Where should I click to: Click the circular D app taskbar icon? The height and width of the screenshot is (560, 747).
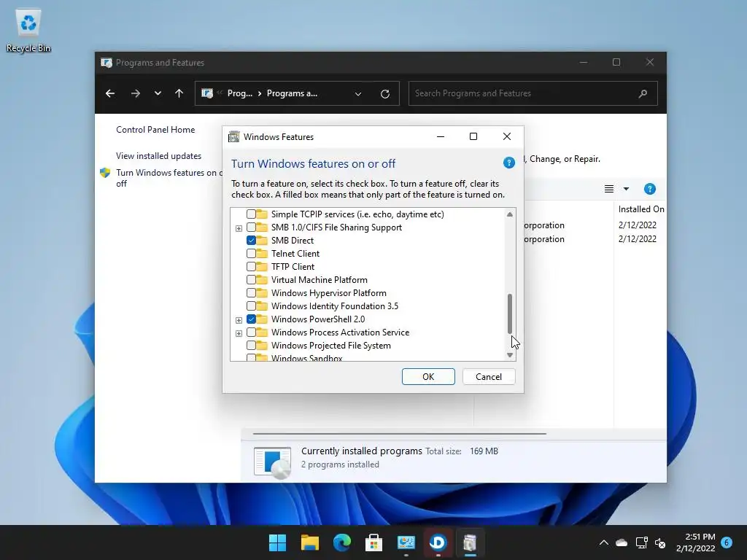coord(438,542)
